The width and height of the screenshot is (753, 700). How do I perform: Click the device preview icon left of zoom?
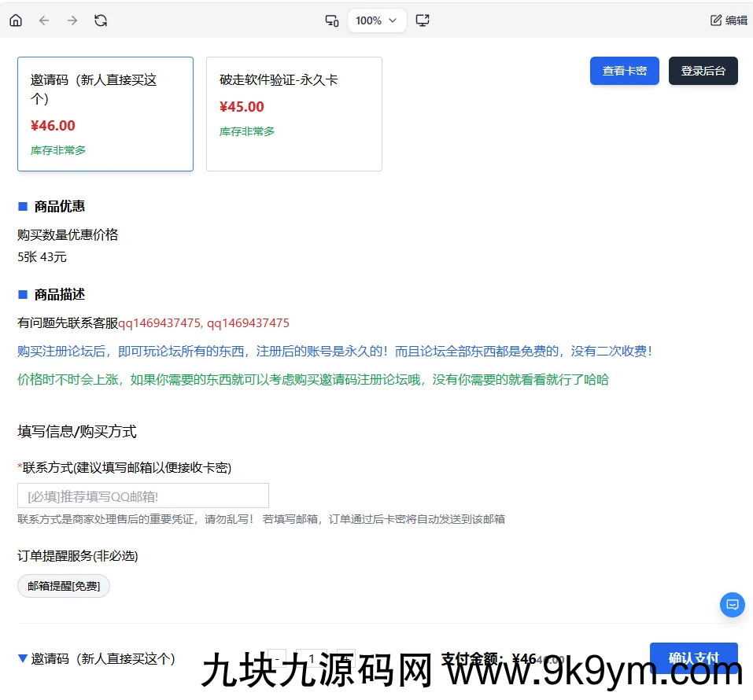click(x=332, y=20)
